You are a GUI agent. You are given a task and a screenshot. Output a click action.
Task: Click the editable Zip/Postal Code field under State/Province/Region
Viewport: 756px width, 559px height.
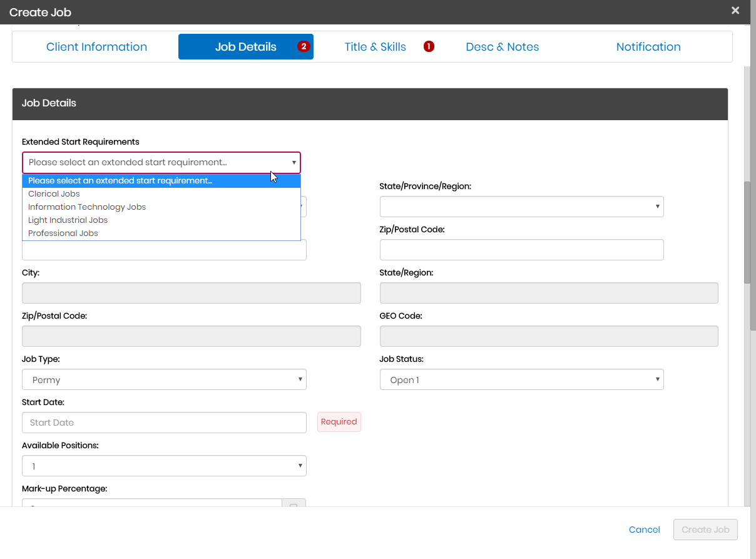(x=521, y=250)
